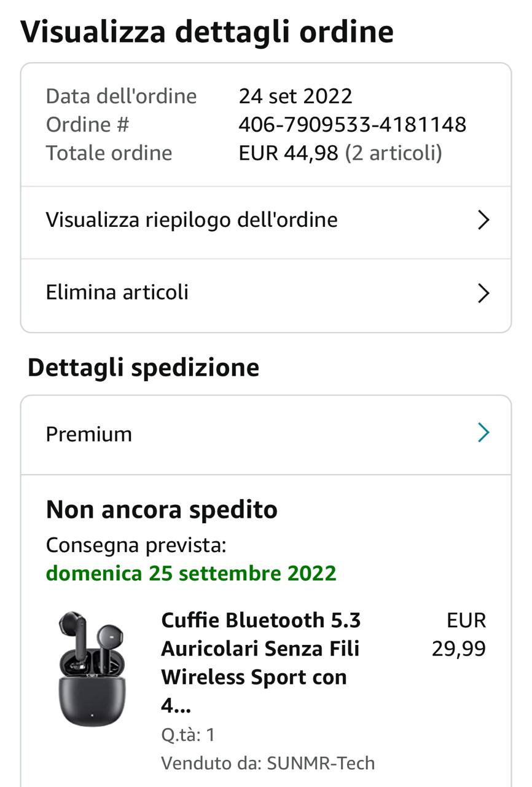Tap product price EUR 29,99
Image resolution: width=532 pixels, height=787 pixels.
tap(459, 635)
